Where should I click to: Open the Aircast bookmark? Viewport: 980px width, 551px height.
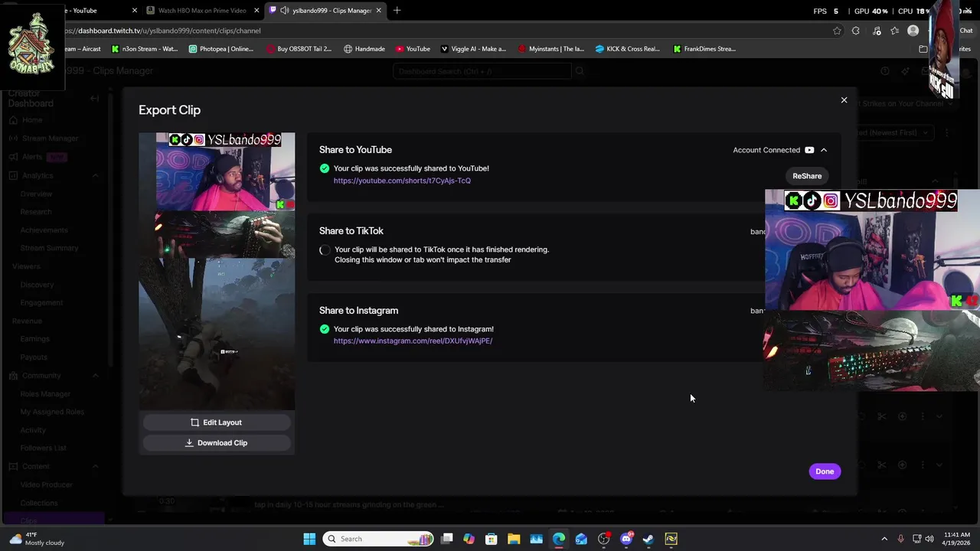[83, 49]
